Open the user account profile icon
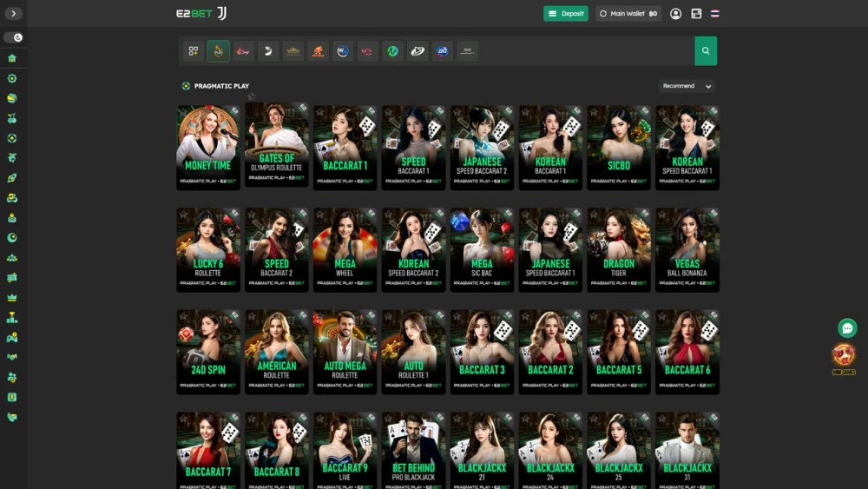This screenshot has width=868, height=489. [x=675, y=14]
